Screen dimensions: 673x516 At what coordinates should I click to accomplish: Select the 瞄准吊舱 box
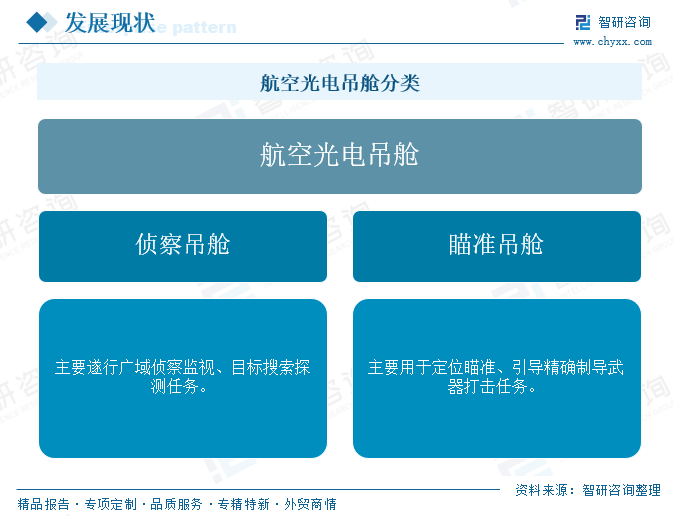coord(497,246)
